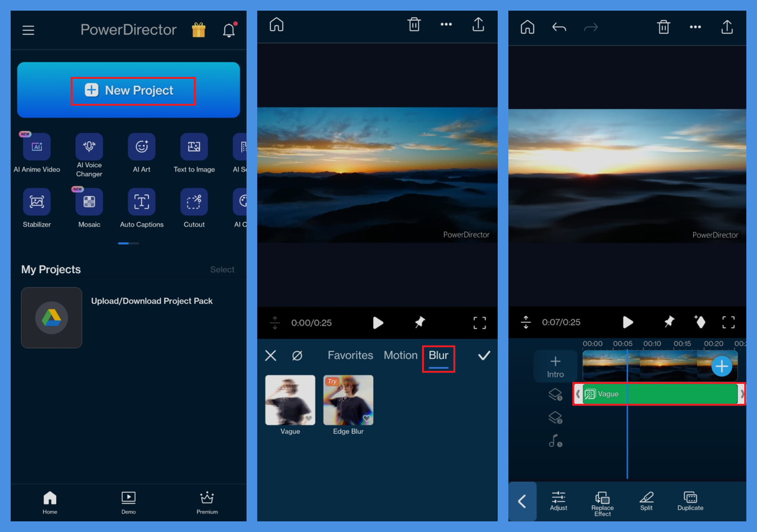Viewport: 757px width, 532px height.
Task: Switch to the Demo bottom tab
Action: click(128, 502)
